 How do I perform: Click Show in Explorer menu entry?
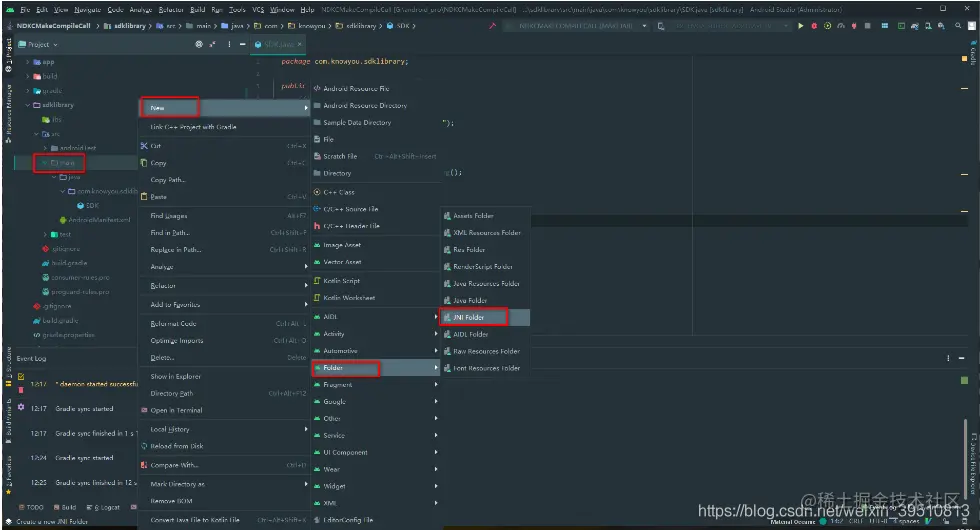click(223, 376)
